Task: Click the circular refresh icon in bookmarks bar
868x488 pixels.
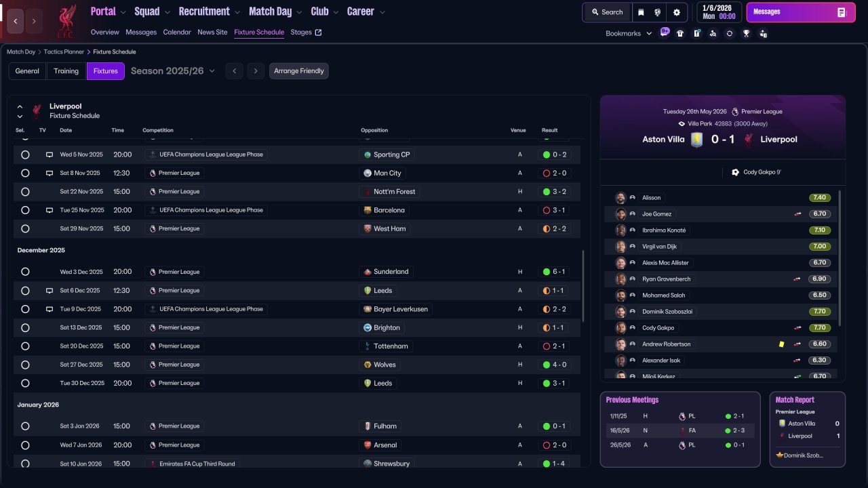Action: (x=730, y=33)
